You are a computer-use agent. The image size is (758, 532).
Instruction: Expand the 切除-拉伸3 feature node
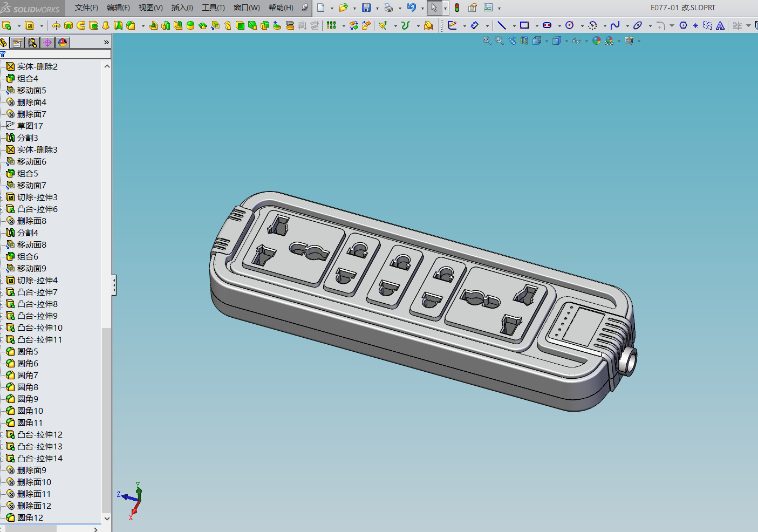coord(2,197)
